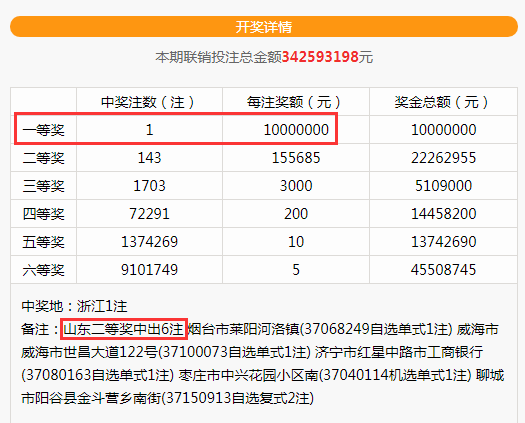Click fourth prize per-bet amount 200
Image resolution: width=525 pixels, height=423 pixels.
(296, 214)
